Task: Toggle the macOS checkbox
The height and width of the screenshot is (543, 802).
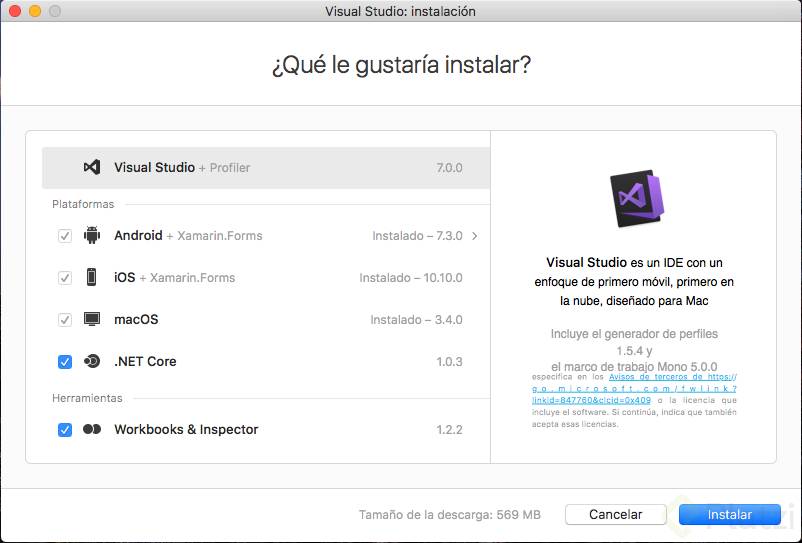Action: [65, 320]
